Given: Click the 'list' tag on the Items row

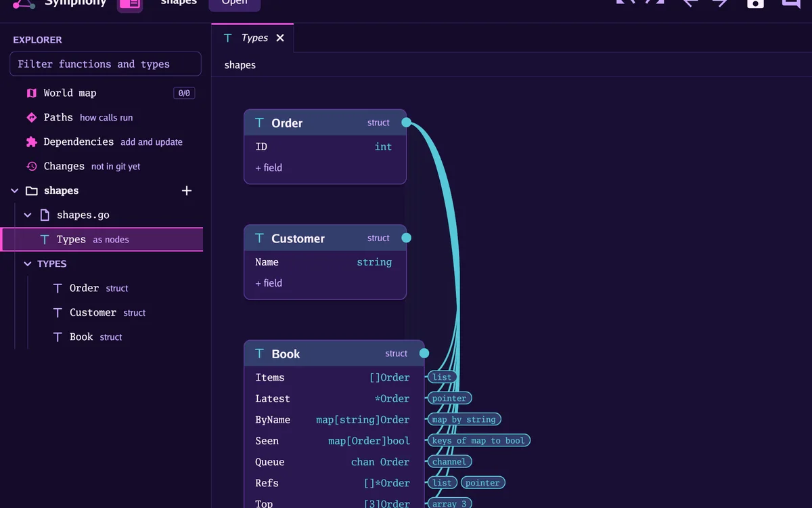Looking at the screenshot, I should point(442,377).
